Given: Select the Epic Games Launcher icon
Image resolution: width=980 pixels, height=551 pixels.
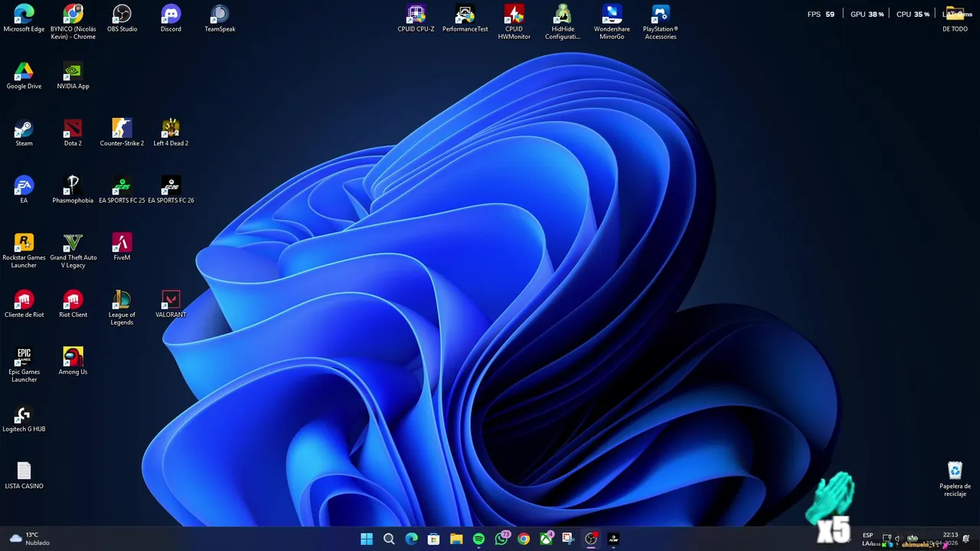Looking at the screenshot, I should point(24,366).
